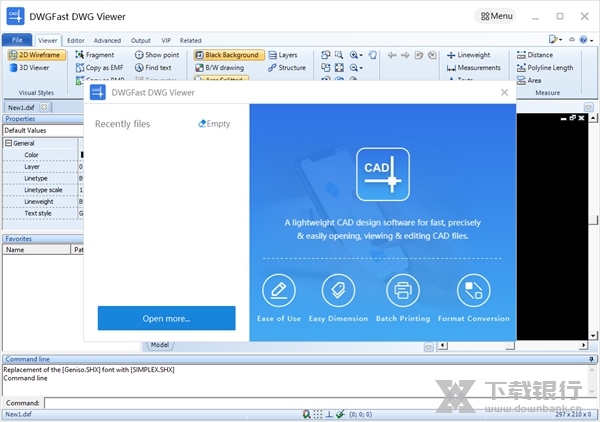Click the Ease of Use icon

(x=279, y=291)
